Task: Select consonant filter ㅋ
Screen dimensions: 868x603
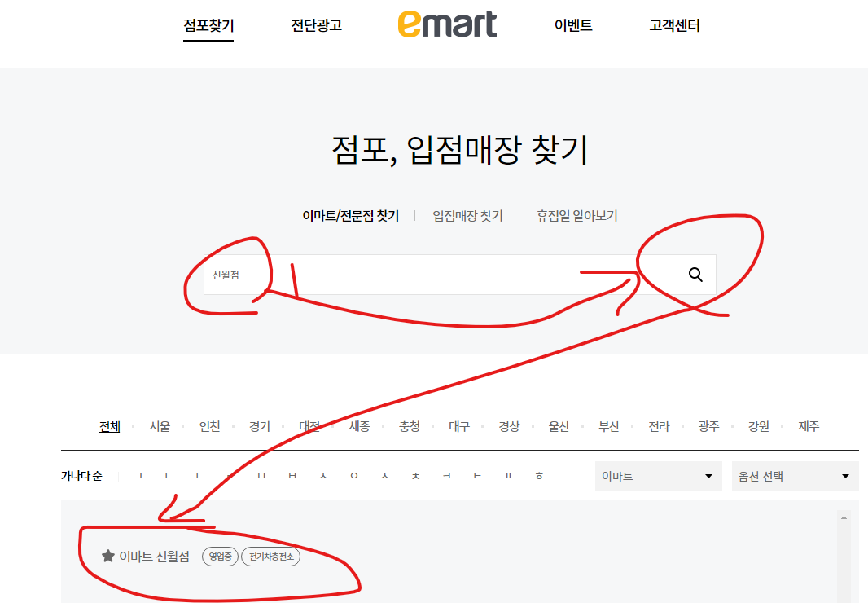Action: [447, 476]
